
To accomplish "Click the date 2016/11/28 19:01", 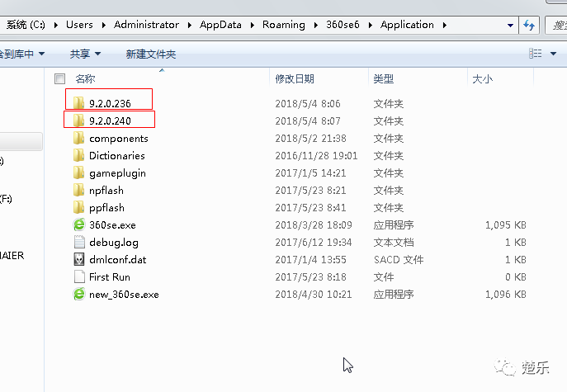I will pos(316,155).
